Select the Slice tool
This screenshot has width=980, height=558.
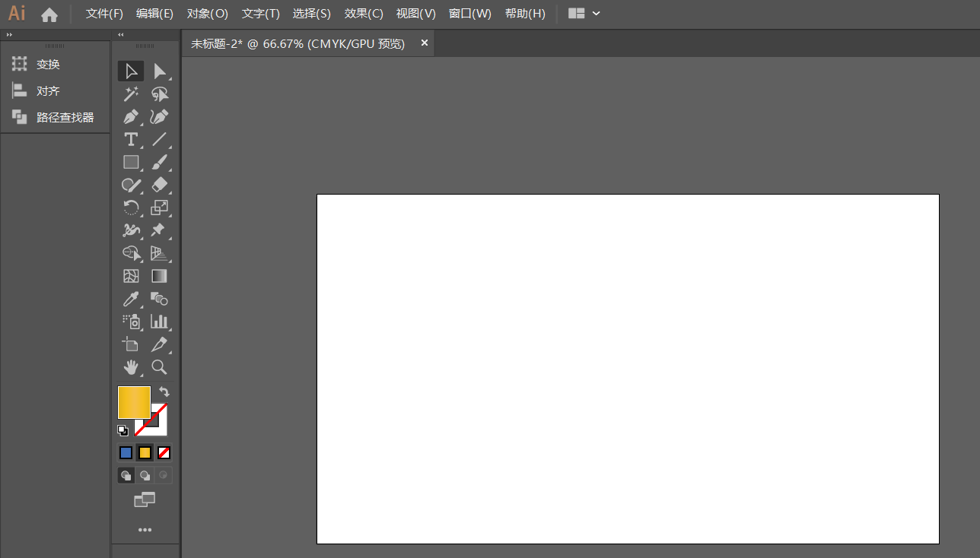[159, 344]
